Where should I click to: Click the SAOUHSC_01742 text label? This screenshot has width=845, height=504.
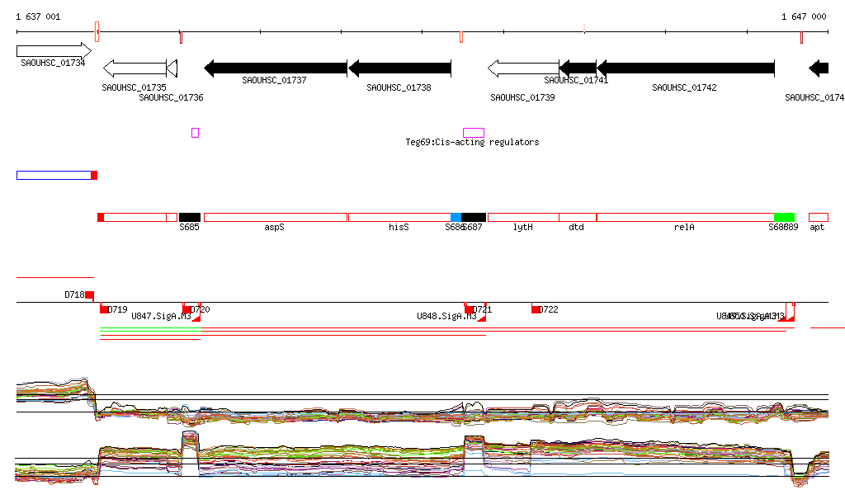tap(684, 87)
